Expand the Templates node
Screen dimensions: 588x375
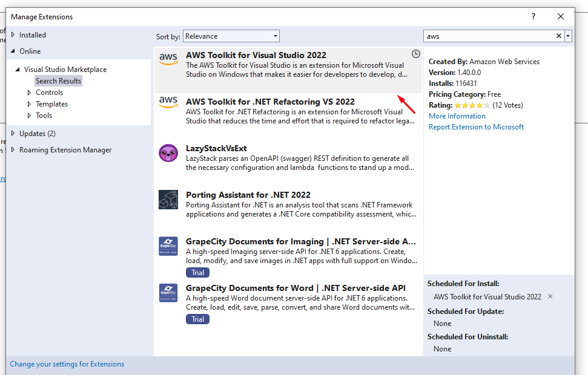click(x=29, y=104)
